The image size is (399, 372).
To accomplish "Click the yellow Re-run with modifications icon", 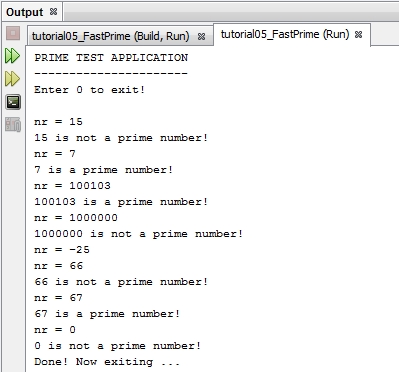I will (12, 79).
